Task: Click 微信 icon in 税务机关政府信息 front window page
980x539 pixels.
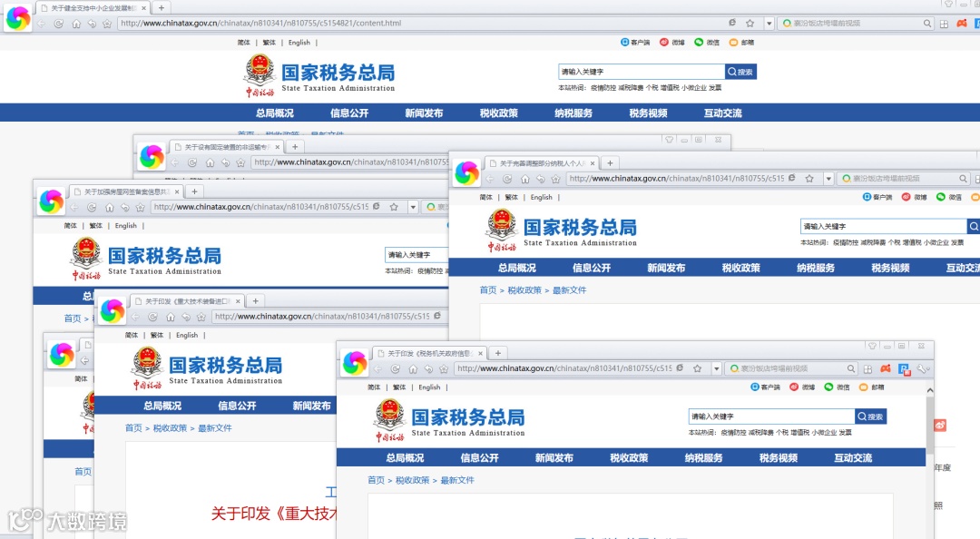Action: (x=828, y=387)
